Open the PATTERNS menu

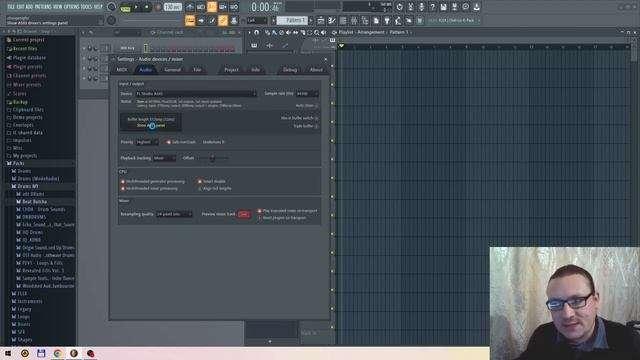[43, 7]
